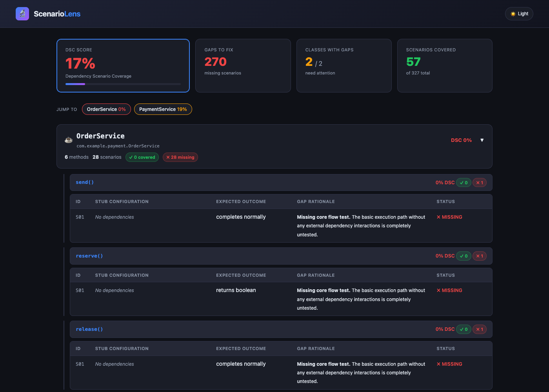Click the gap rationale text in the reserve() table
Viewport: 549px width, 392px height.
tap(361, 299)
